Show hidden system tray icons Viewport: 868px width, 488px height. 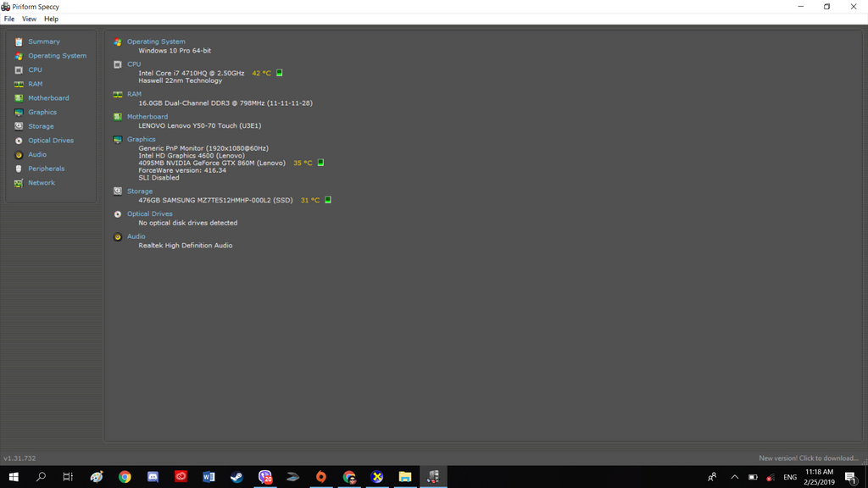tap(735, 477)
